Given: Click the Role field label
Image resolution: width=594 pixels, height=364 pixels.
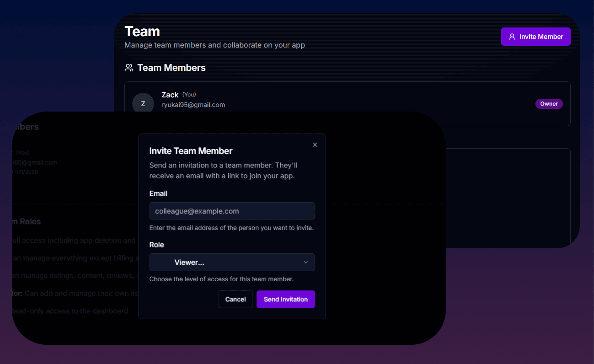Looking at the screenshot, I should click(x=156, y=245).
